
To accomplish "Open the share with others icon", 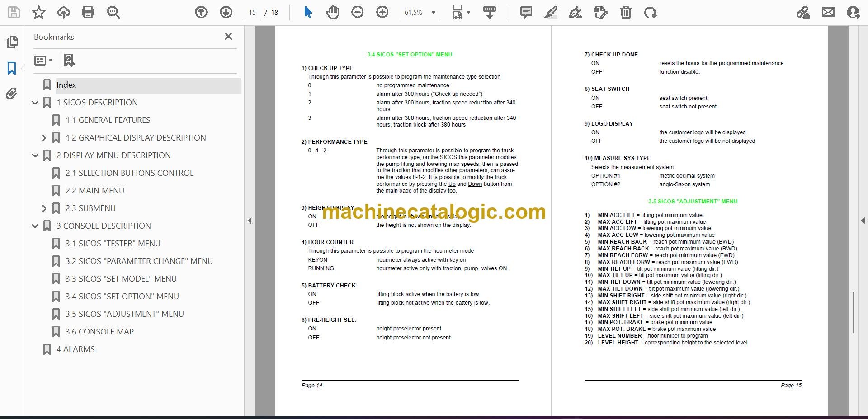I will pos(853,12).
